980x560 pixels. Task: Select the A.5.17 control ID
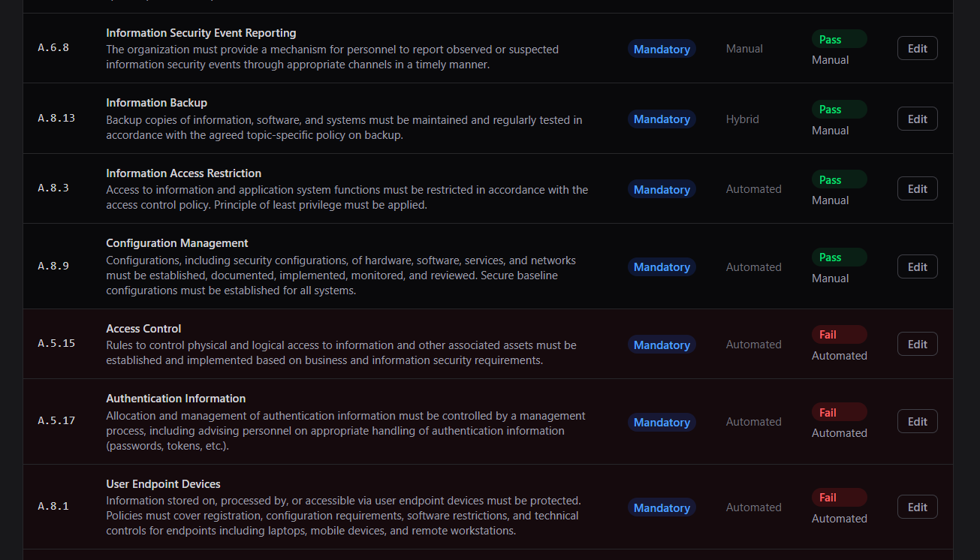56,420
